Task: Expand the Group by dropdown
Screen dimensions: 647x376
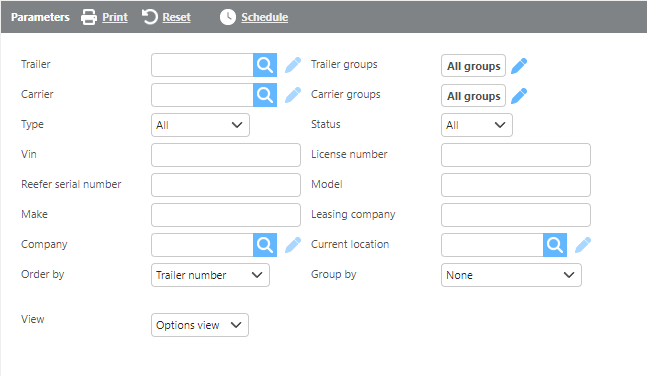Action: coord(511,275)
